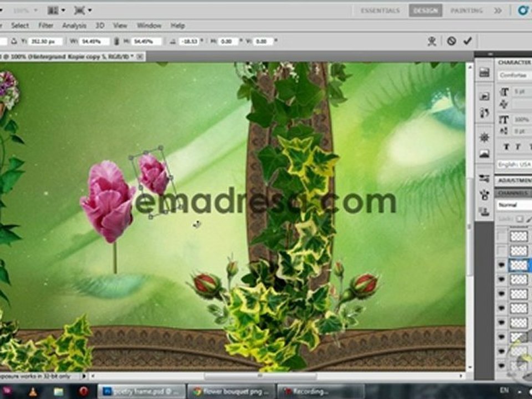The height and width of the screenshot is (399, 532).
Task: Click the warp mode icon in options bar
Action: [x=432, y=42]
